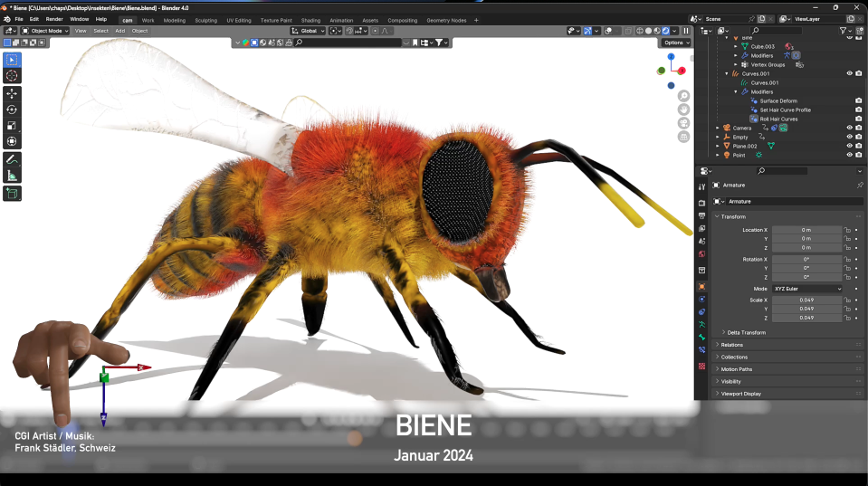Disable render for Surface Deform modifier
Image resolution: width=868 pixels, height=486 pixels.
tap(858, 100)
